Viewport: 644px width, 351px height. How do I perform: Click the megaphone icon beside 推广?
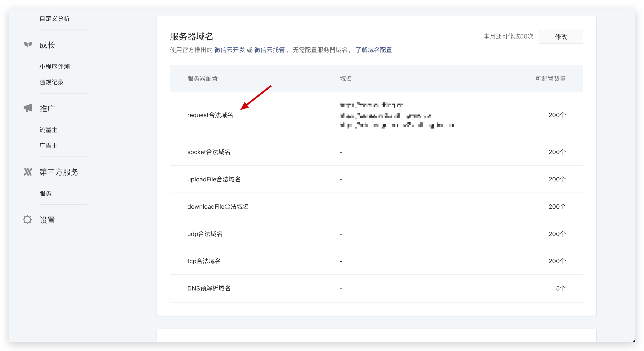point(28,108)
